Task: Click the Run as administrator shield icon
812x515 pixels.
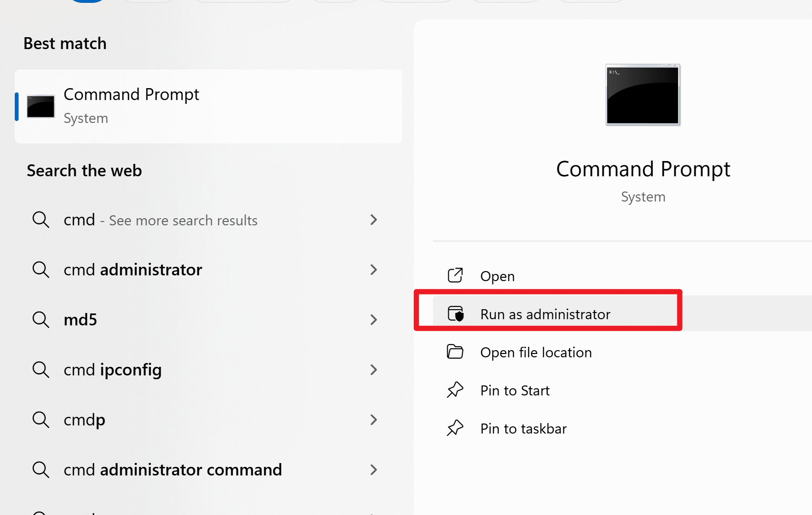Action: pos(455,314)
